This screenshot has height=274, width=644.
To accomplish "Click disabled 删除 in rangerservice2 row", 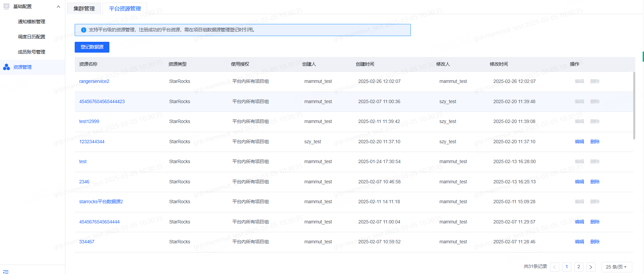I will pyautogui.click(x=595, y=81).
